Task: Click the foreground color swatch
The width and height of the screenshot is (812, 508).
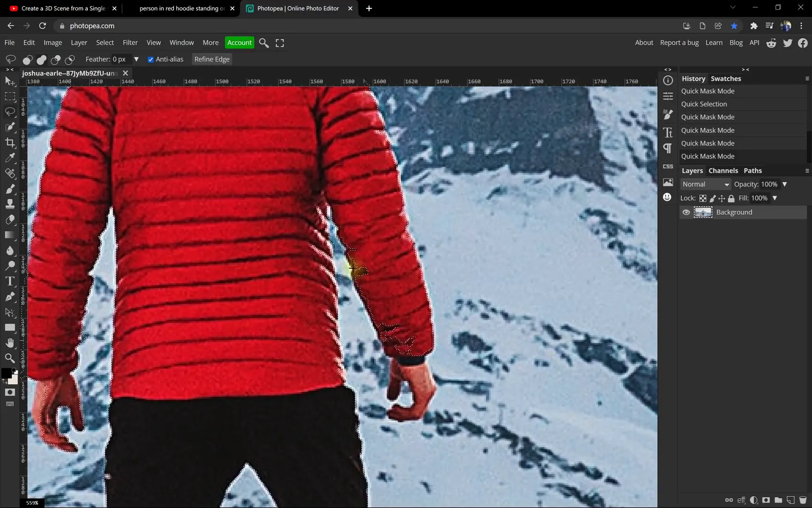Action: (x=7, y=373)
